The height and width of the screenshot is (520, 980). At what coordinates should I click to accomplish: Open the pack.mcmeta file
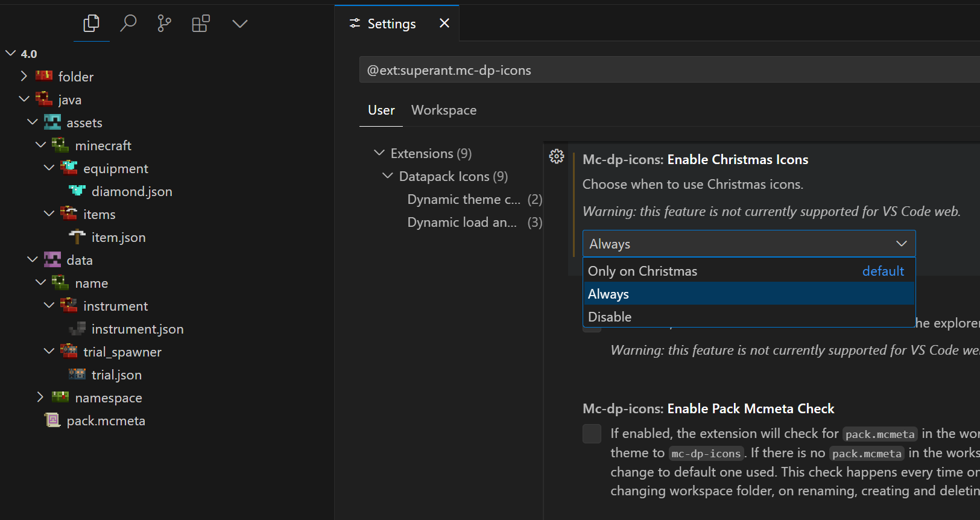click(x=106, y=421)
